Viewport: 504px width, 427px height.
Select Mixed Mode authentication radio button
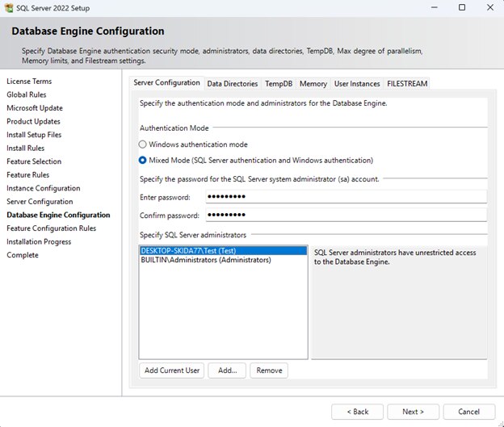pos(142,161)
